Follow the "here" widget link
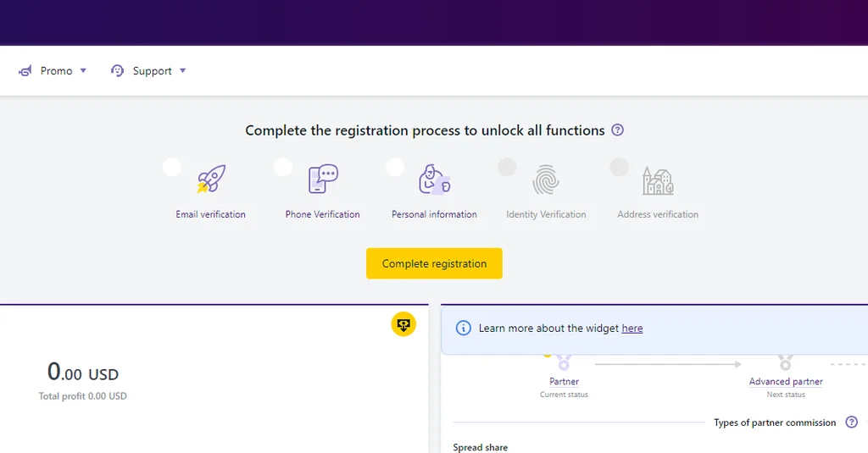 tap(632, 329)
